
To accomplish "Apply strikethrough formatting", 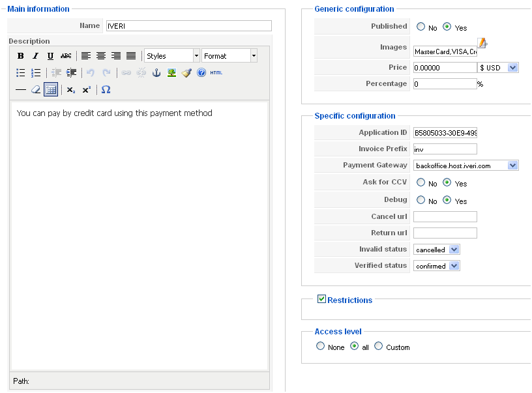I will pyautogui.click(x=66, y=56).
